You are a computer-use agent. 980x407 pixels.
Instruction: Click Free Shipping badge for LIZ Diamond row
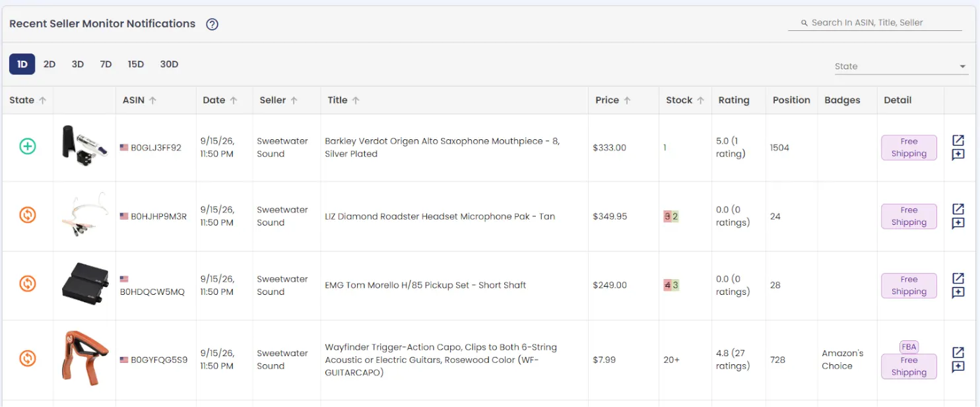tap(909, 216)
